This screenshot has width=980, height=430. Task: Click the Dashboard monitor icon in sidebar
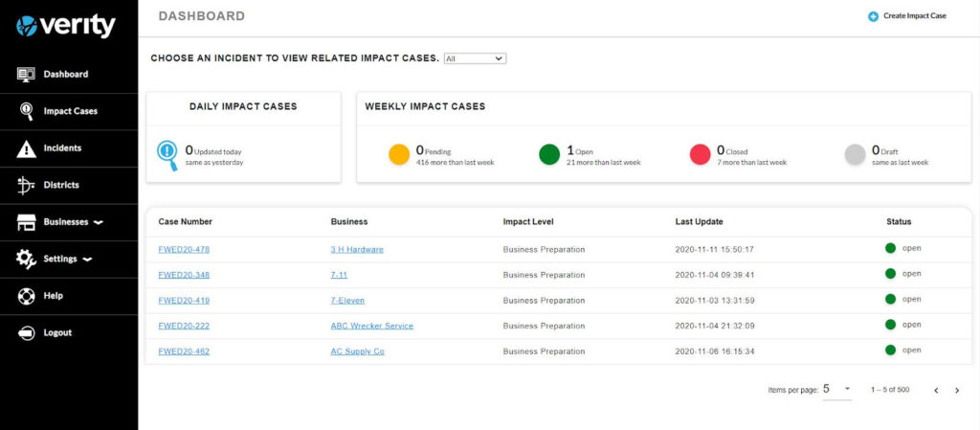click(26, 75)
